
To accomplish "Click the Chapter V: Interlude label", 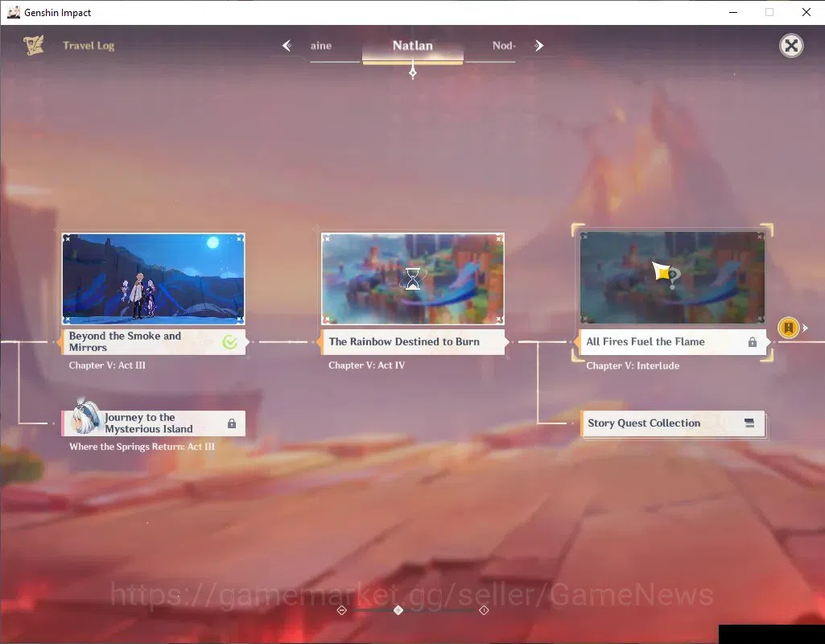I will tap(633, 365).
